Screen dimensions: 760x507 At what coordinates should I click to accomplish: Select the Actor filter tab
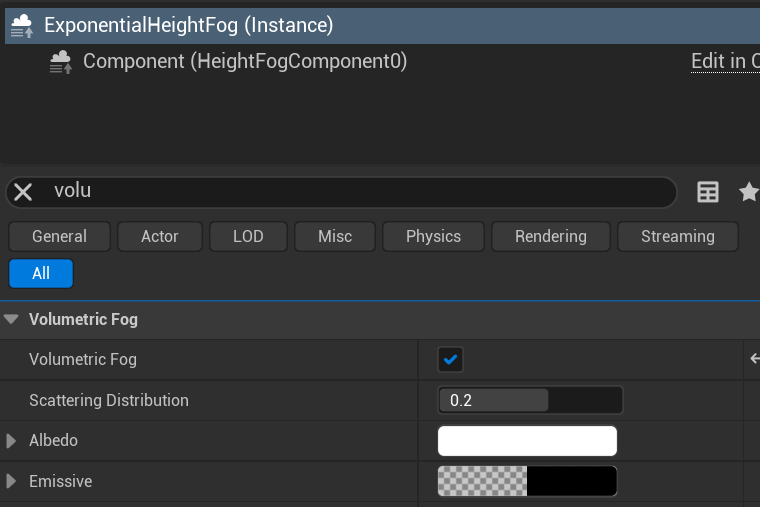click(159, 237)
